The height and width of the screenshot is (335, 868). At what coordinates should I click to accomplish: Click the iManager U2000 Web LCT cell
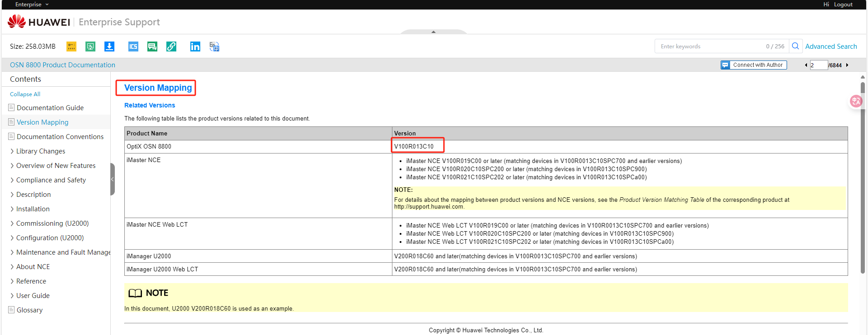259,269
